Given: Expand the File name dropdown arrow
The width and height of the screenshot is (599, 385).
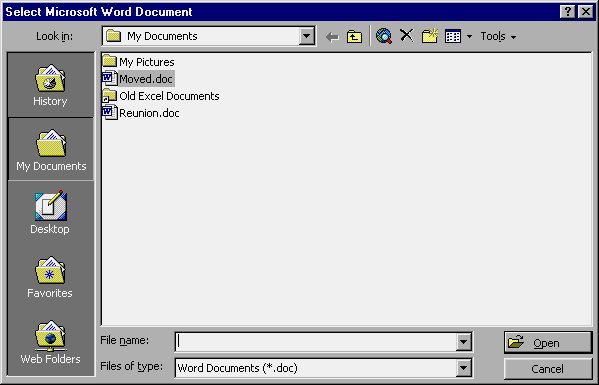Looking at the screenshot, I should (x=463, y=342).
